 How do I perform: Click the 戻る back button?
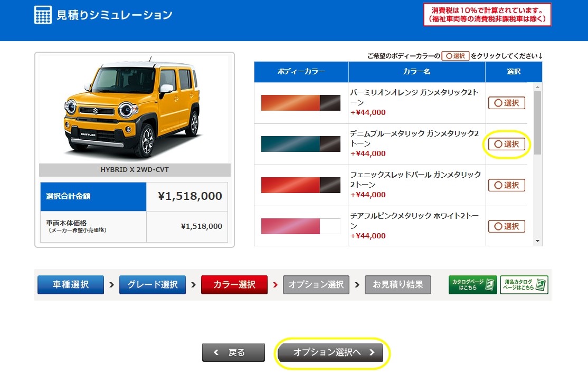(233, 352)
